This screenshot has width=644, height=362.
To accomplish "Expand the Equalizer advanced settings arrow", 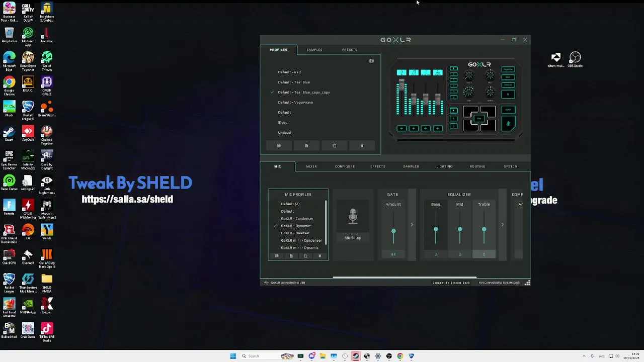I will 502,225.
